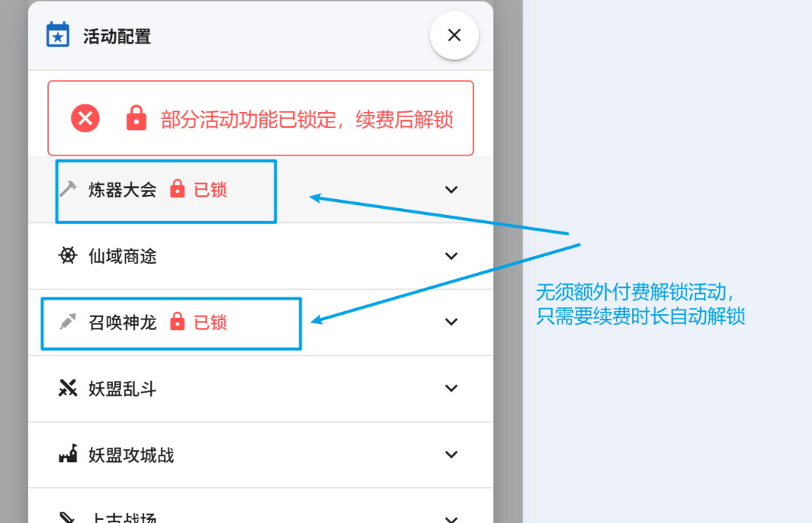Expand the 妖盟攻城战 section chevron

click(x=451, y=455)
